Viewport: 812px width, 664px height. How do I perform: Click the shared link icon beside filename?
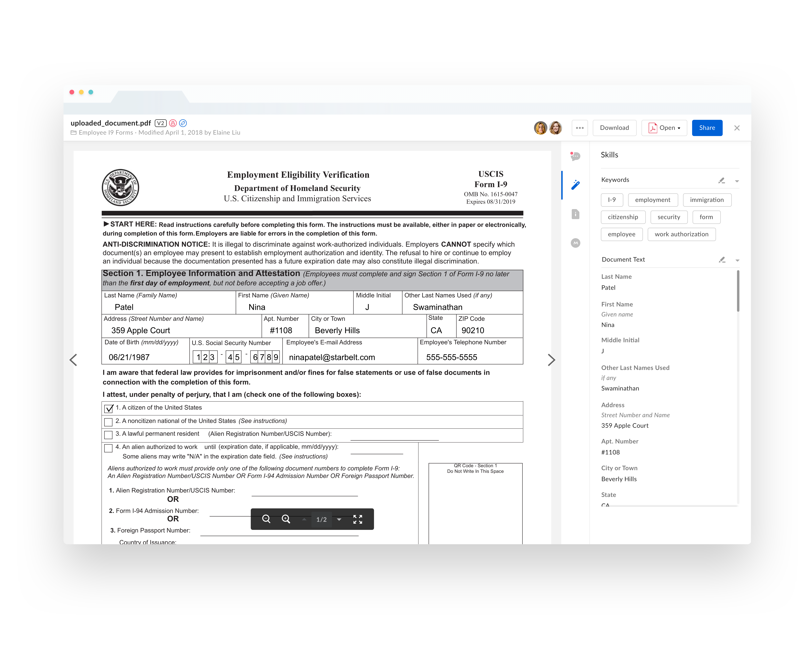[x=183, y=123]
